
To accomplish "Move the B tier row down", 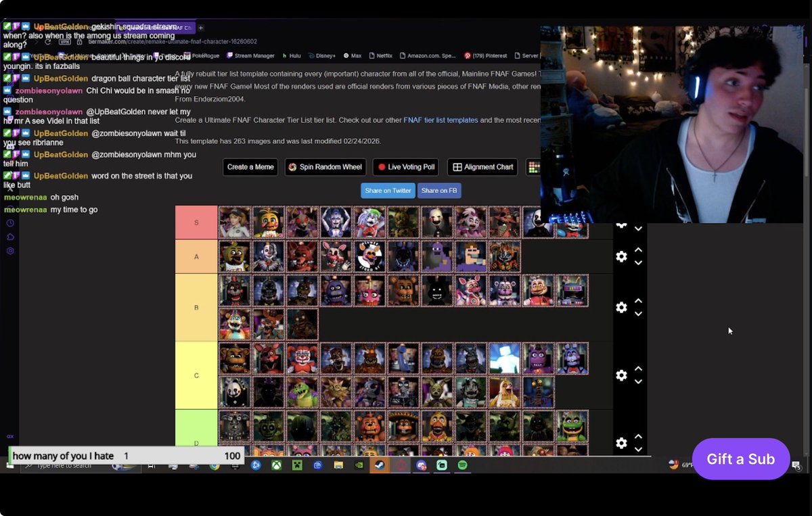I will click(638, 314).
